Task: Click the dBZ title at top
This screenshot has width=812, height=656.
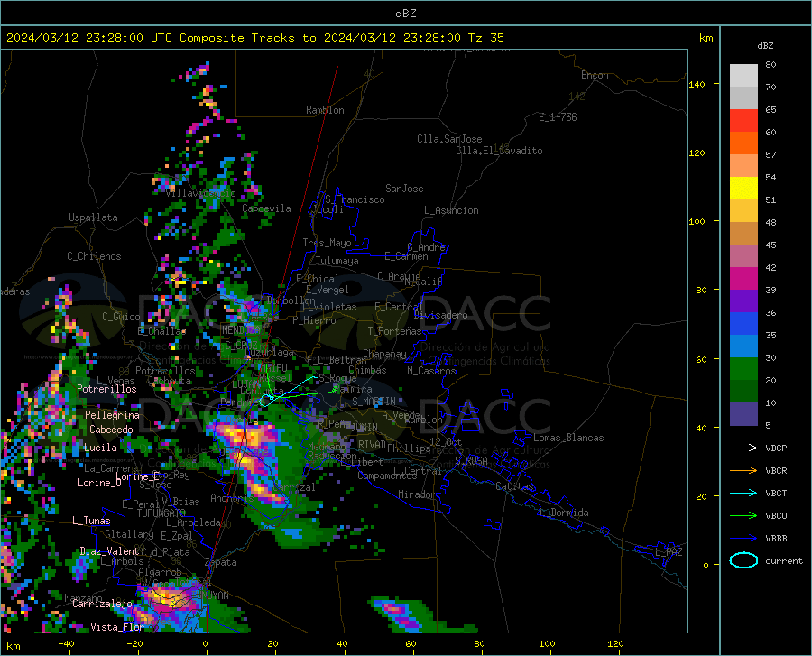Action: click(x=405, y=14)
